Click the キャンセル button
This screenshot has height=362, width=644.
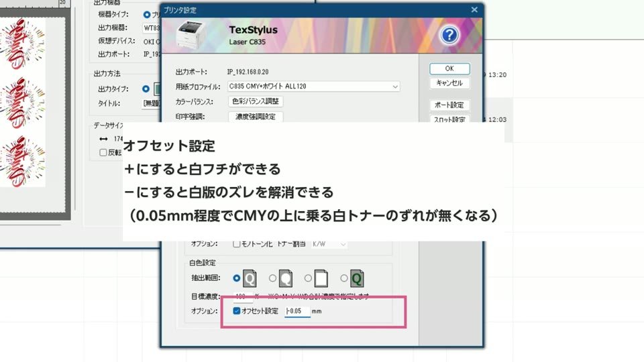coord(449,83)
